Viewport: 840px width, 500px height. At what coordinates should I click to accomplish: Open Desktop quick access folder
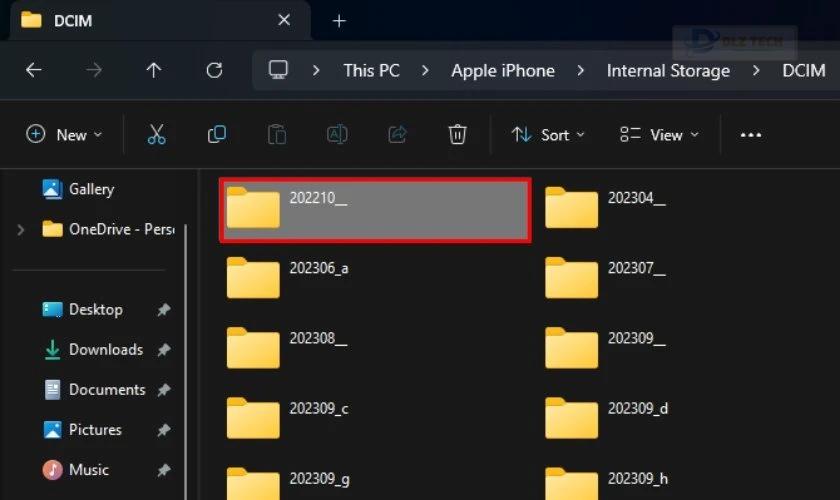[82, 310]
